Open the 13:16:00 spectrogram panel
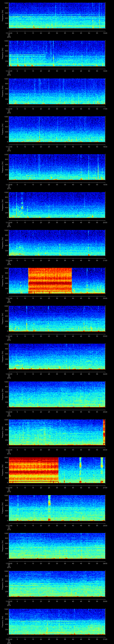This screenshot has height=644, width=114. 57,91
